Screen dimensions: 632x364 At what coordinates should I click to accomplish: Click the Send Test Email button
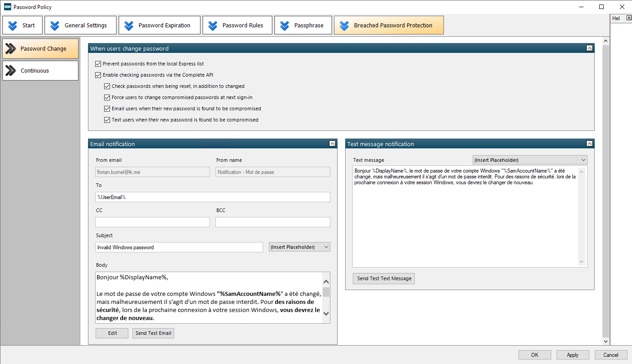(x=153, y=333)
